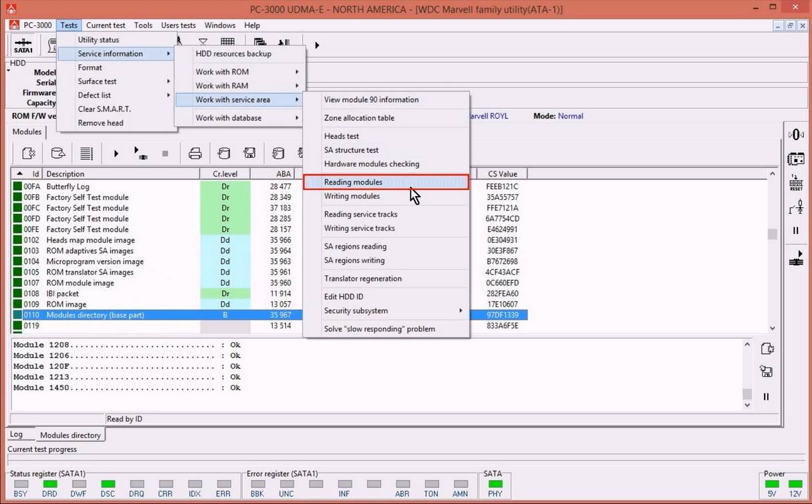Open the Tools menu
Image resolution: width=812 pixels, height=504 pixels.
(x=143, y=25)
